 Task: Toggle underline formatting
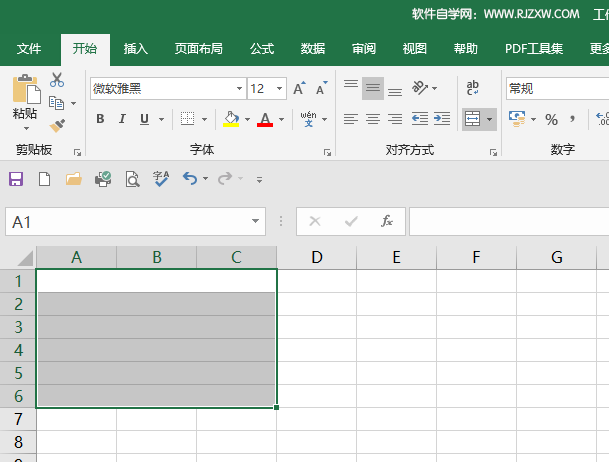[x=144, y=119]
